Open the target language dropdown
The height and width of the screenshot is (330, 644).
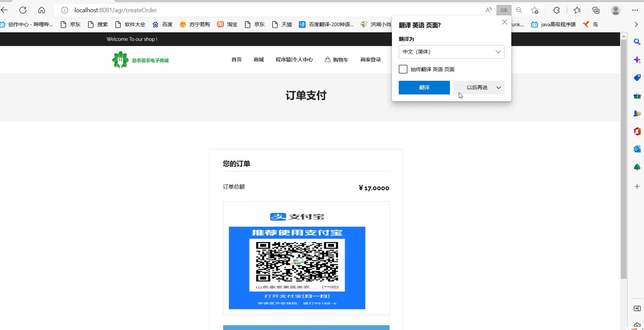[451, 52]
